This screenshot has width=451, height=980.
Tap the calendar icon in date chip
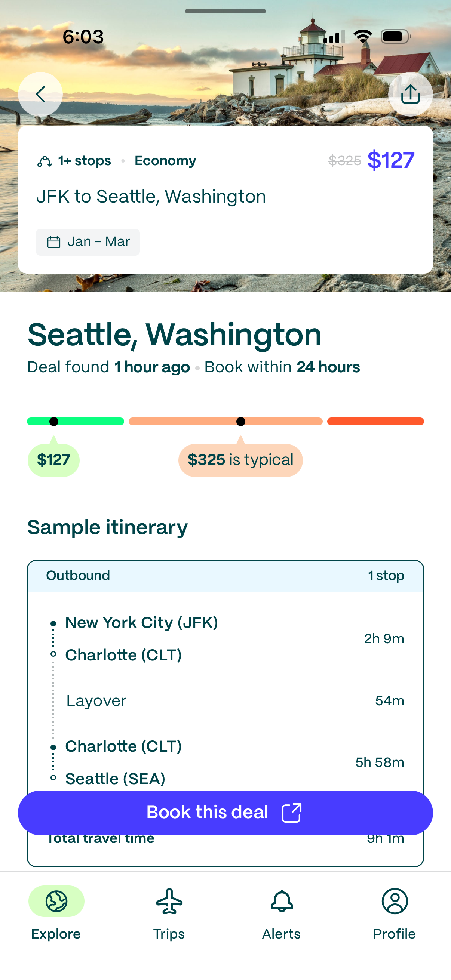coord(53,242)
